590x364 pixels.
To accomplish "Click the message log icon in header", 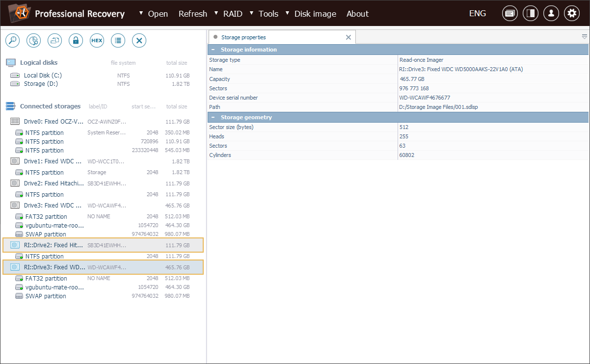I will [x=510, y=14].
